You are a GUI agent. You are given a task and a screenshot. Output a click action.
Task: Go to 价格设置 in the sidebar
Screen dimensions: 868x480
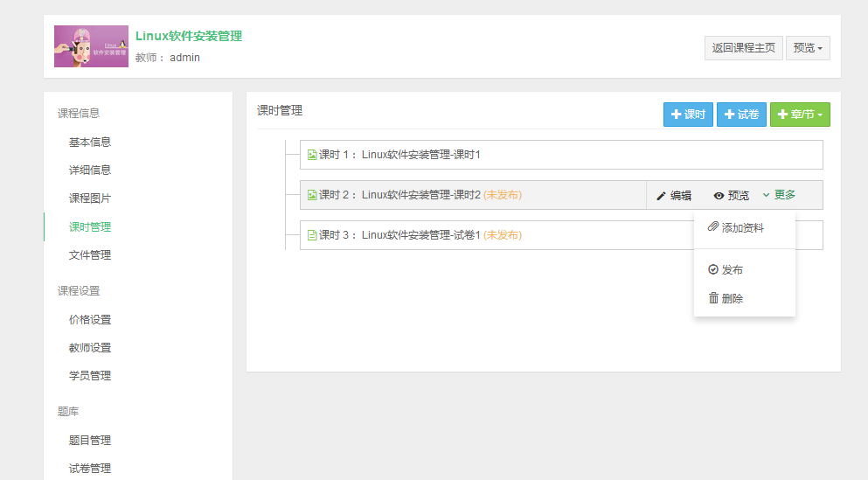(90, 320)
